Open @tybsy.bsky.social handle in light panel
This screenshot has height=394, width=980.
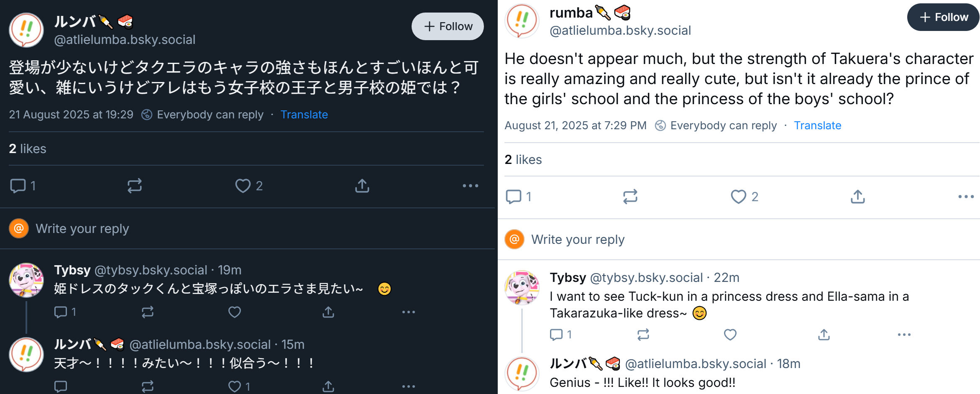pos(646,278)
